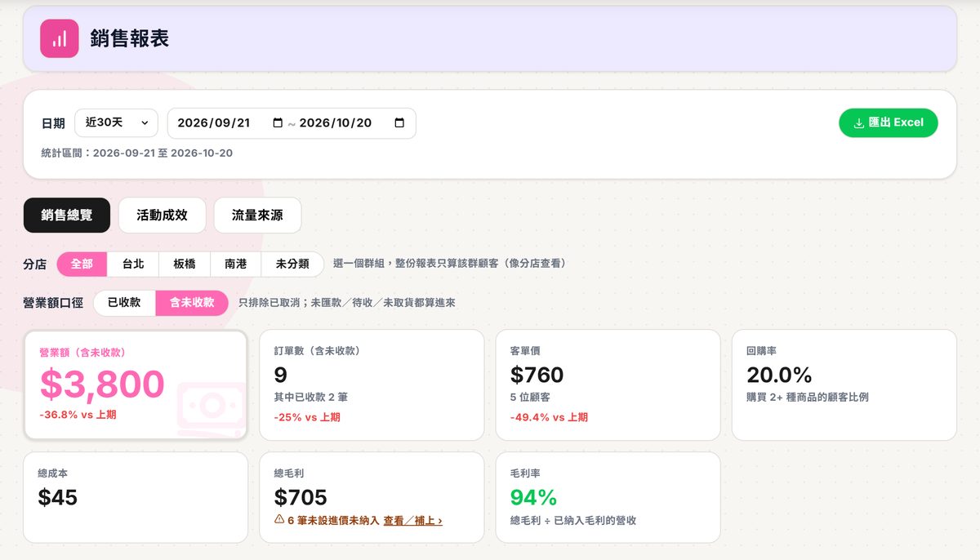Click the 客單價 $760 card
This screenshot has width=980, height=560.
[608, 385]
